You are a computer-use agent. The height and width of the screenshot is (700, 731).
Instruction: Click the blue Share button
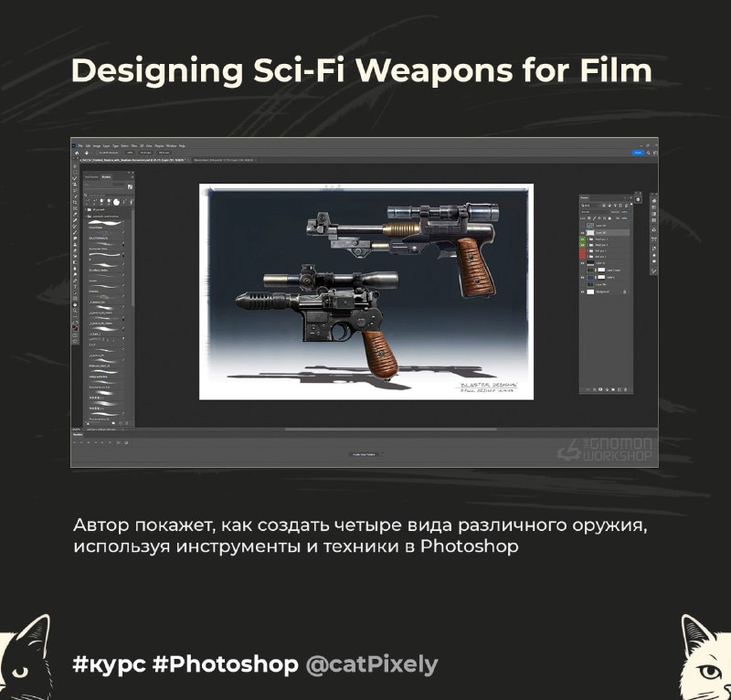pyautogui.click(x=638, y=153)
